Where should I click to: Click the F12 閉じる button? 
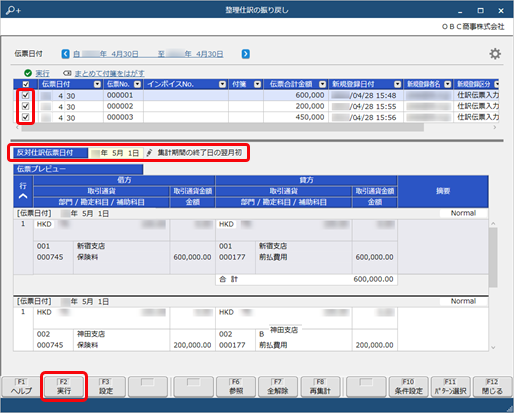click(x=492, y=387)
